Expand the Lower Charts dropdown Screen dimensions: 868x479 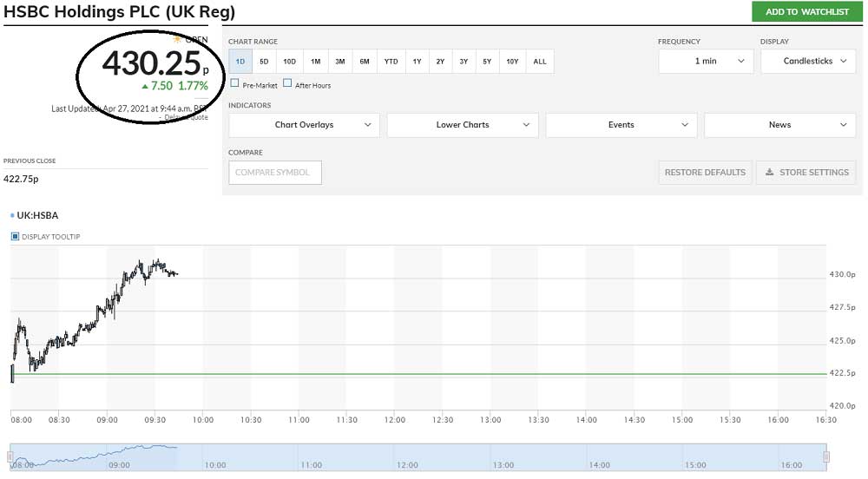pyautogui.click(x=463, y=125)
